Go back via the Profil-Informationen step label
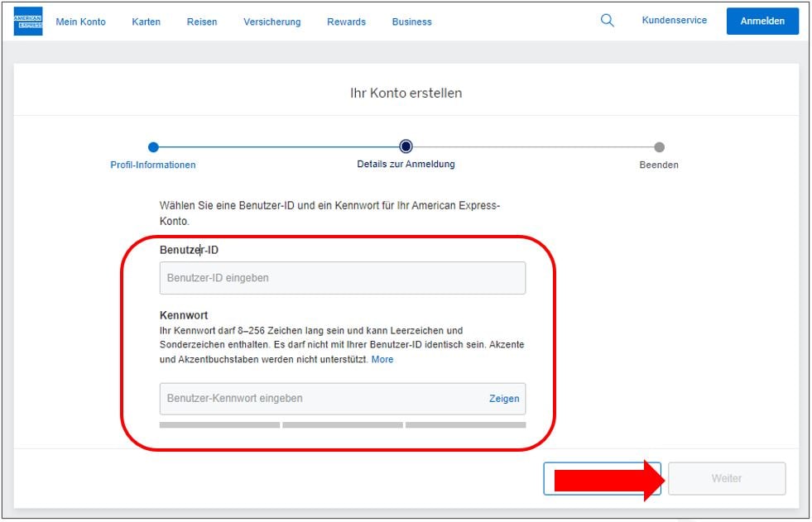The width and height of the screenshot is (812, 522). point(153,165)
